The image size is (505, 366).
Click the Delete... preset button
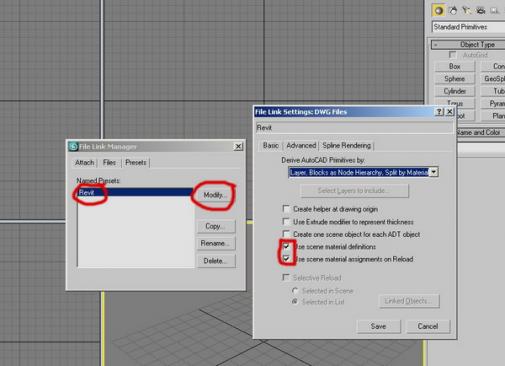coord(216,261)
